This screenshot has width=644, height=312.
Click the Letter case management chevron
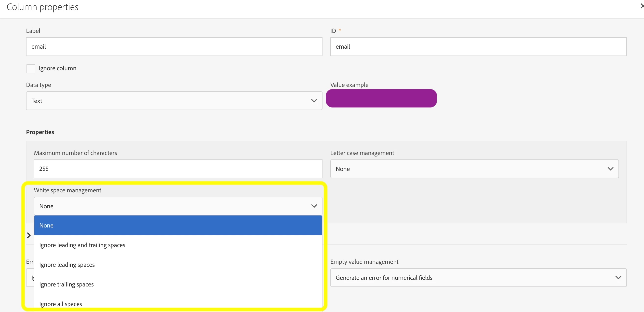pyautogui.click(x=610, y=169)
